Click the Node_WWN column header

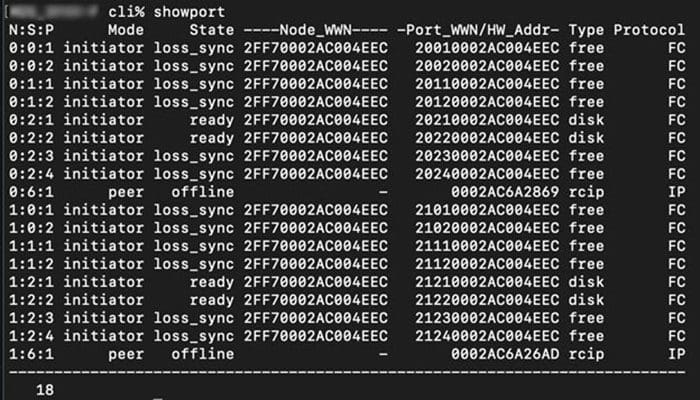(316, 30)
